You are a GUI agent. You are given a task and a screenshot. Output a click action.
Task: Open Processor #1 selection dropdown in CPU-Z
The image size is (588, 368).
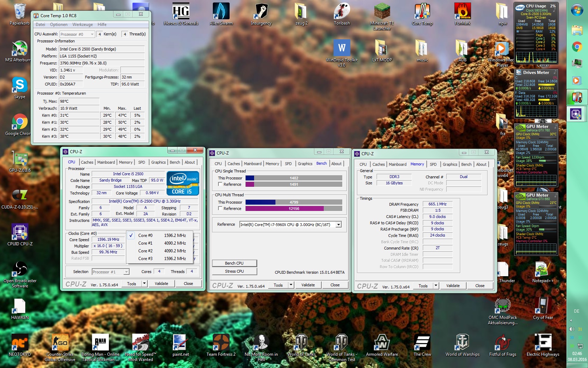coord(111,272)
